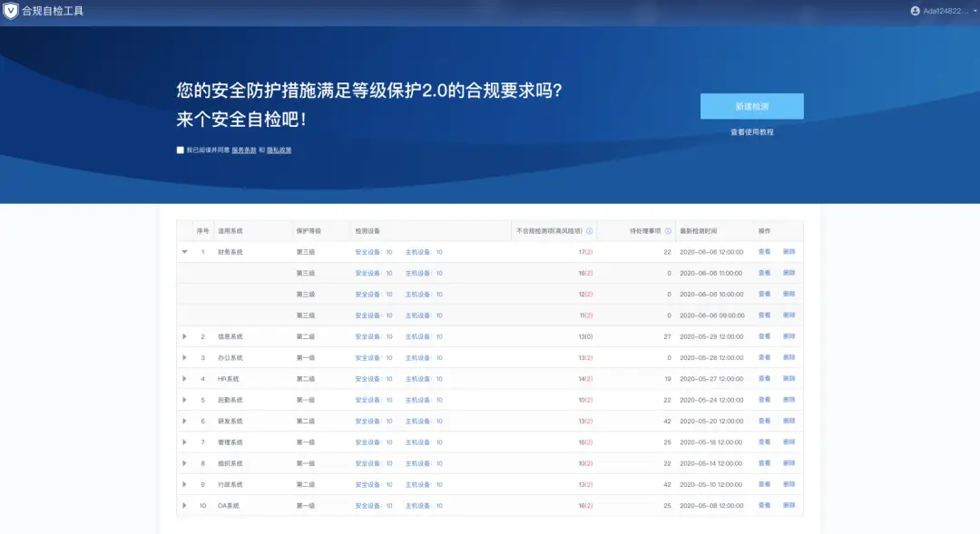980x534 pixels.
Task: Click the 14(2) count in HR系统 row
Action: pyautogui.click(x=585, y=379)
